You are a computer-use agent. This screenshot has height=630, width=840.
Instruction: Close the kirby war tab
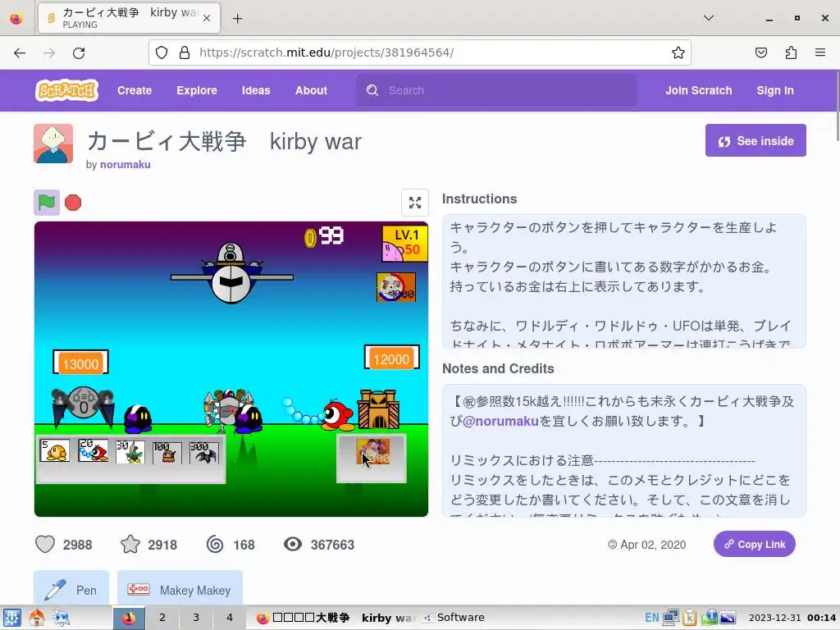(x=207, y=18)
